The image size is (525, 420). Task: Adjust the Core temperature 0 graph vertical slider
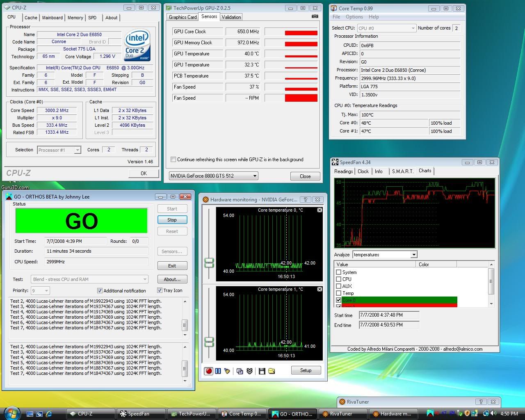pos(209,263)
